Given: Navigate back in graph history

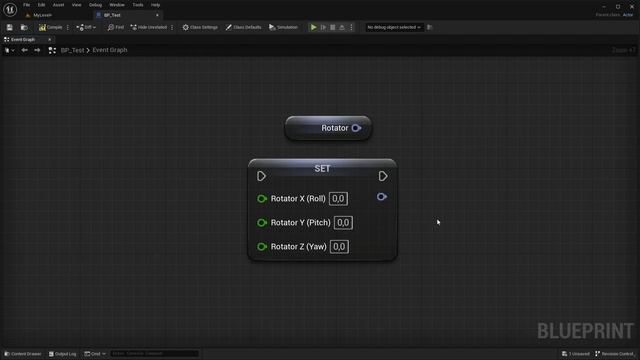Looking at the screenshot, I should coord(24,50).
